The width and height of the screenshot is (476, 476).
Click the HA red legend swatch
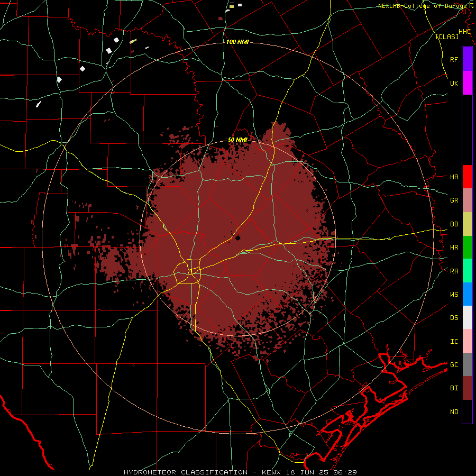pyautogui.click(x=467, y=177)
